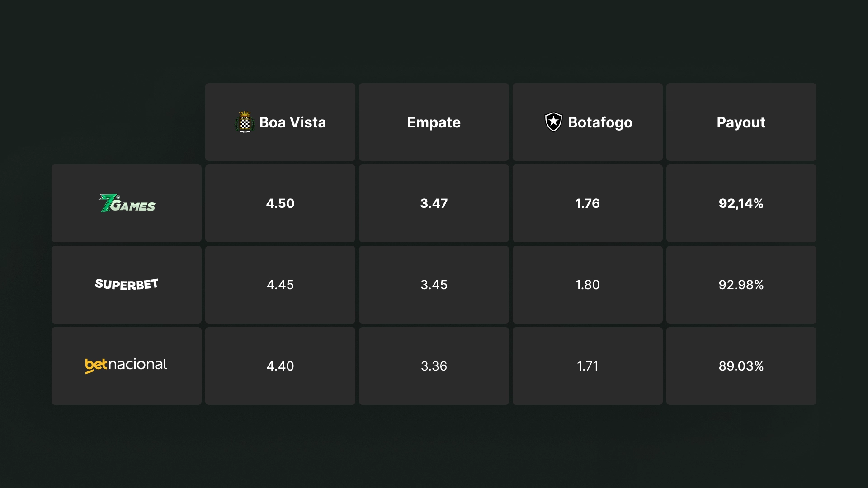Open the 7Games bookmaker logo
Screen dimensions: 868x488
click(127, 203)
